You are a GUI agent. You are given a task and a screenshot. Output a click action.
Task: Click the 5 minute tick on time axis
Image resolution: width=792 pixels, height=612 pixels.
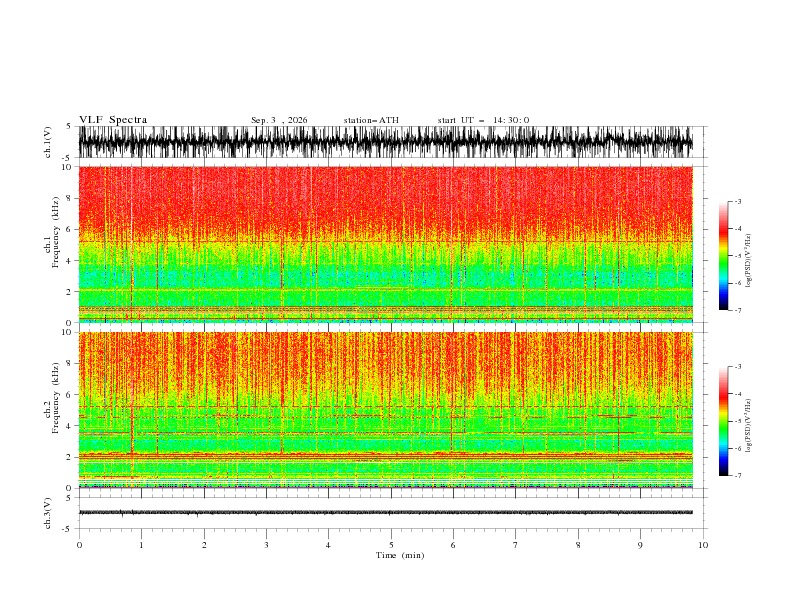click(x=391, y=545)
